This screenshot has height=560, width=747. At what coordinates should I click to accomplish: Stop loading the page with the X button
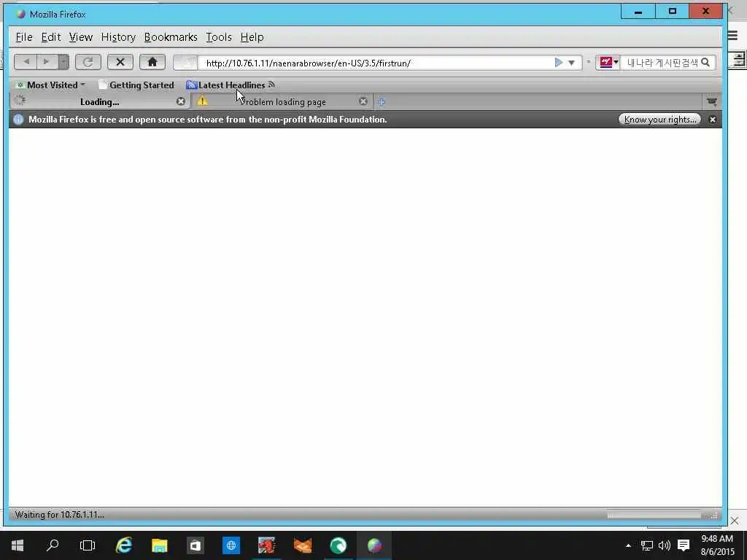pyautogui.click(x=120, y=62)
